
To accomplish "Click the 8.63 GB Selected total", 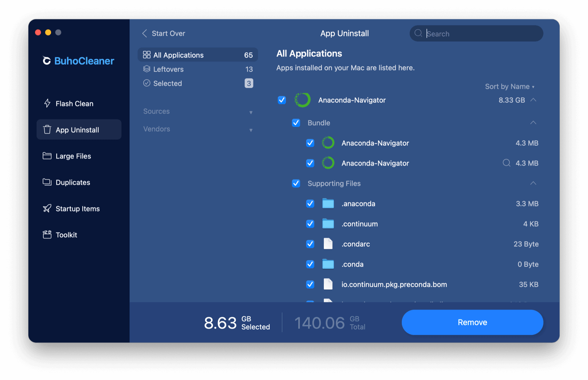I will (x=237, y=323).
